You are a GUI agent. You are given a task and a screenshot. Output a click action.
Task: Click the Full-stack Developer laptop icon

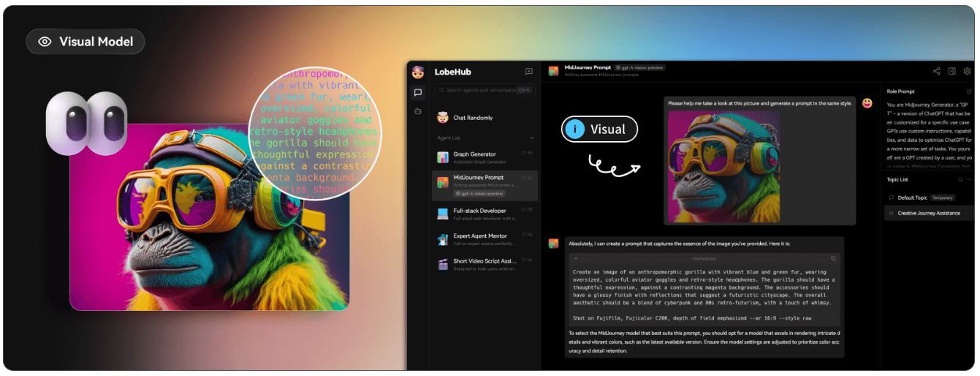tap(442, 214)
